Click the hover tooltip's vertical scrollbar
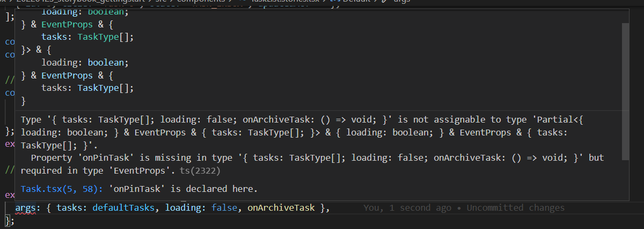The height and width of the screenshot is (229, 644). pyautogui.click(x=625, y=90)
